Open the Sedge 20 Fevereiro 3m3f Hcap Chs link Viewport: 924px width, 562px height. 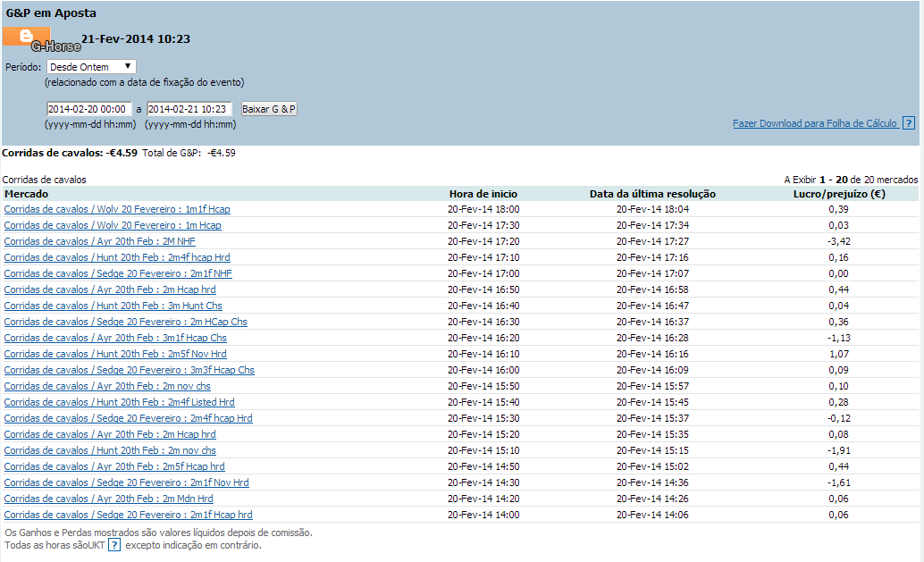coord(129,370)
